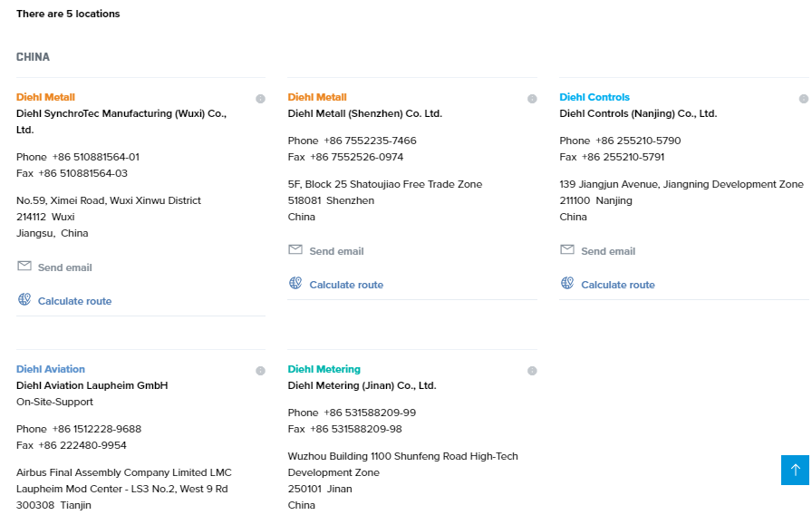
Task: Open Send email link for Diehl Metall Shenzhen
Action: coord(336,251)
